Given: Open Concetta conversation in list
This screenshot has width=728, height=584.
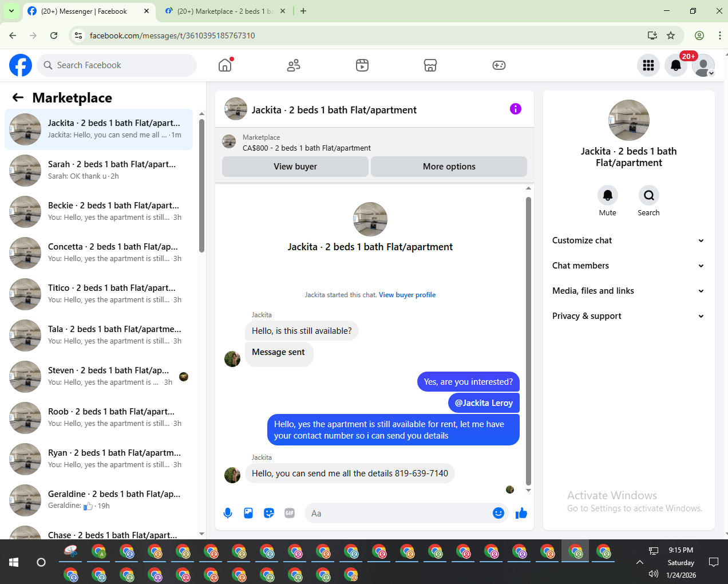Looking at the screenshot, I should point(99,253).
